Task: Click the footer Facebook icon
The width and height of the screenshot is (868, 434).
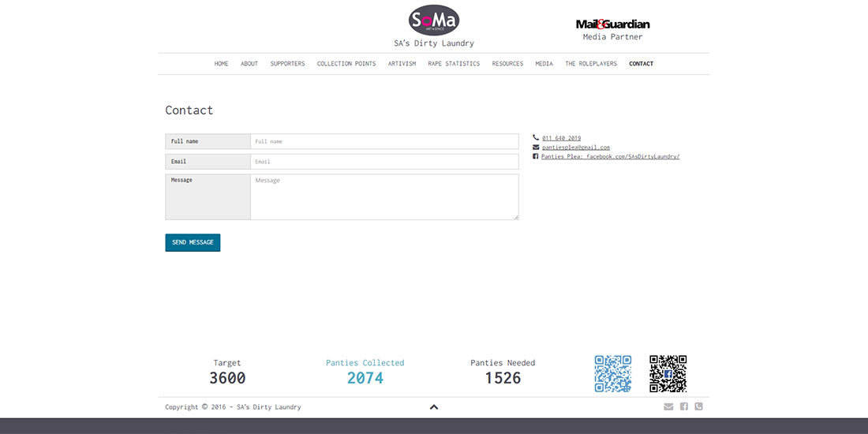Action: (x=684, y=407)
